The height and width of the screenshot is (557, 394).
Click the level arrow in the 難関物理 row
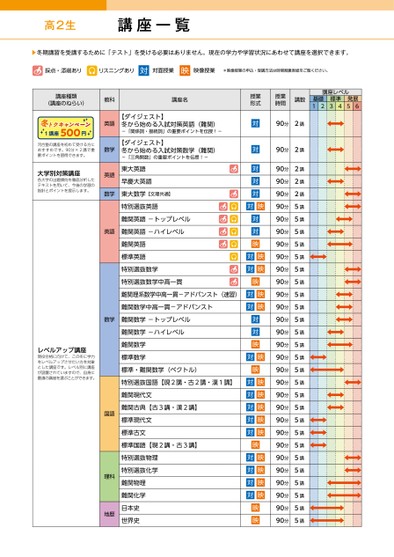[x=344, y=483]
